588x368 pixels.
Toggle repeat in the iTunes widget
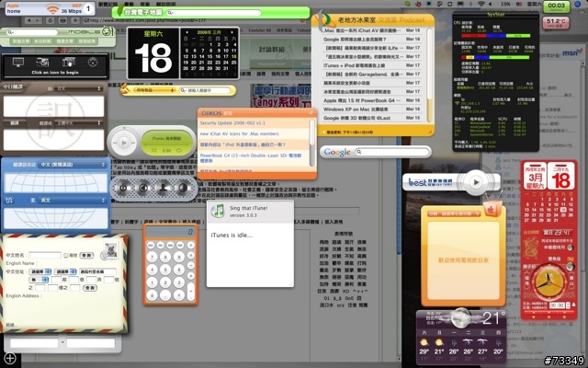179,151
